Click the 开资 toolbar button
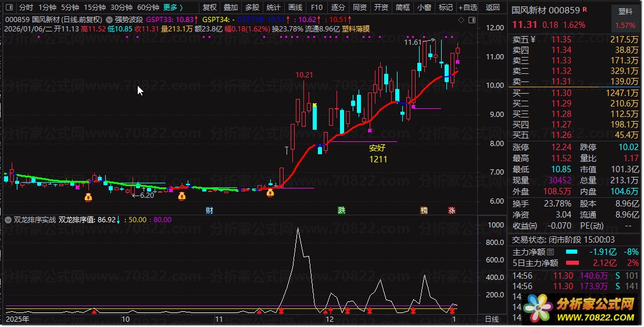The width and height of the screenshot is (644, 327). coord(381,8)
